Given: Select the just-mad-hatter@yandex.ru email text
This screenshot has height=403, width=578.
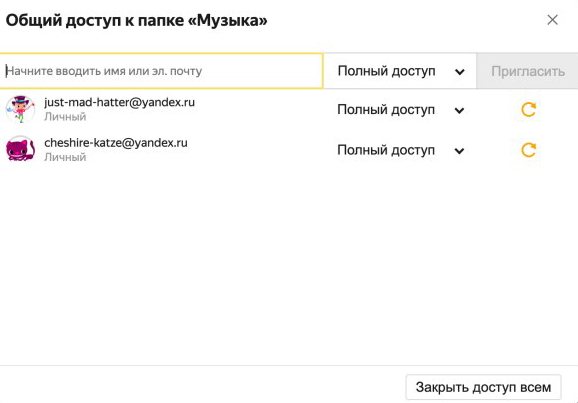Looking at the screenshot, I should tap(119, 102).
